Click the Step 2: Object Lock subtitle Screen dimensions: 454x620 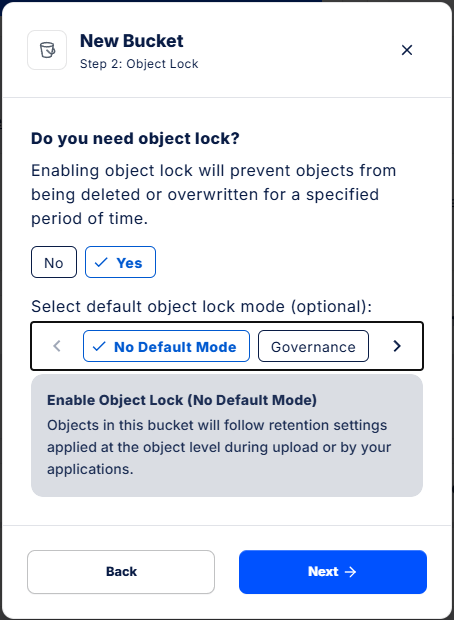tap(139, 64)
